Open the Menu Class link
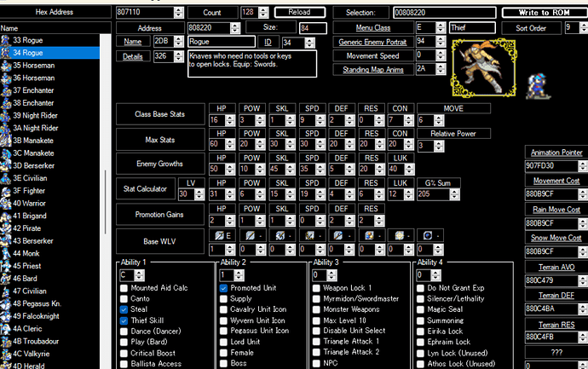Screen dimensions: 588x369 tap(373, 28)
